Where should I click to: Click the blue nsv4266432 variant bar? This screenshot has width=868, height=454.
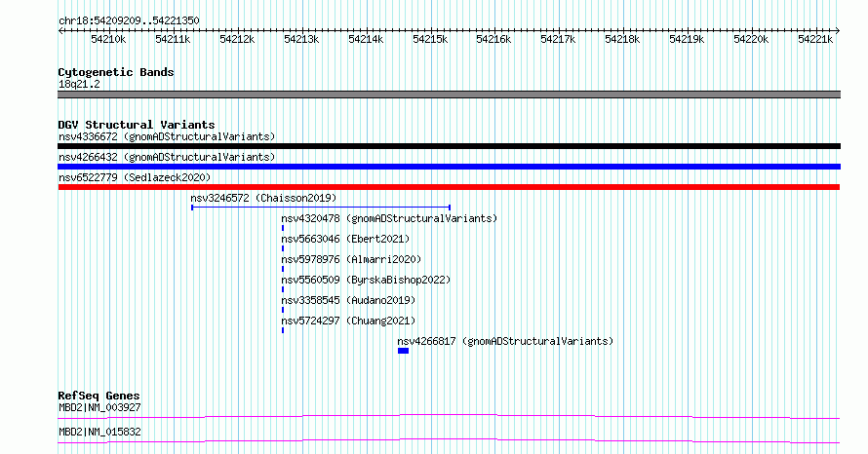point(449,167)
